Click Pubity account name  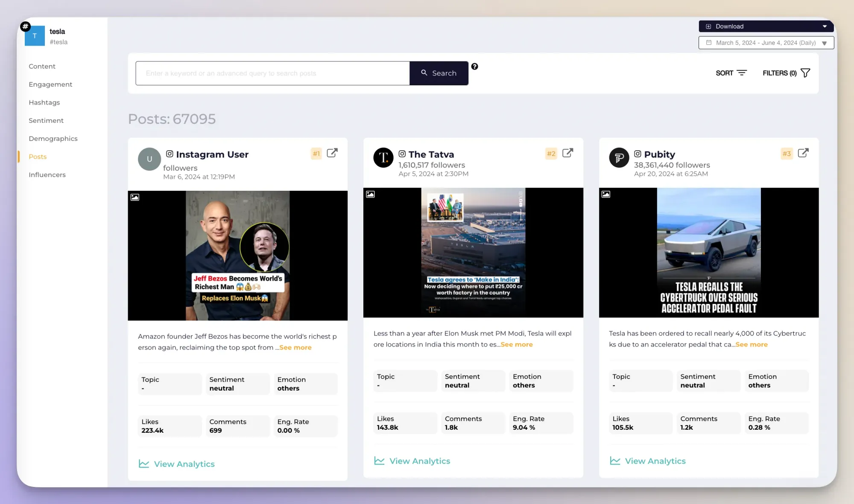[660, 154]
